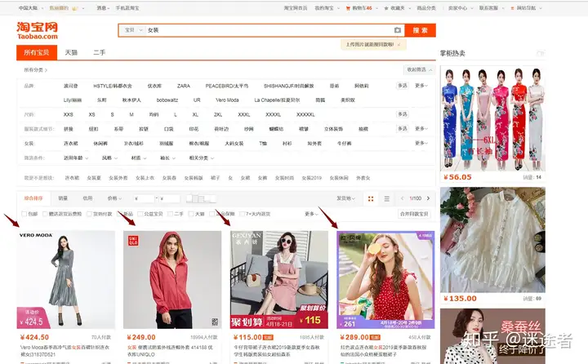Filter by ZARA brand
This screenshot has height=364, width=588.
pyautogui.click(x=184, y=86)
